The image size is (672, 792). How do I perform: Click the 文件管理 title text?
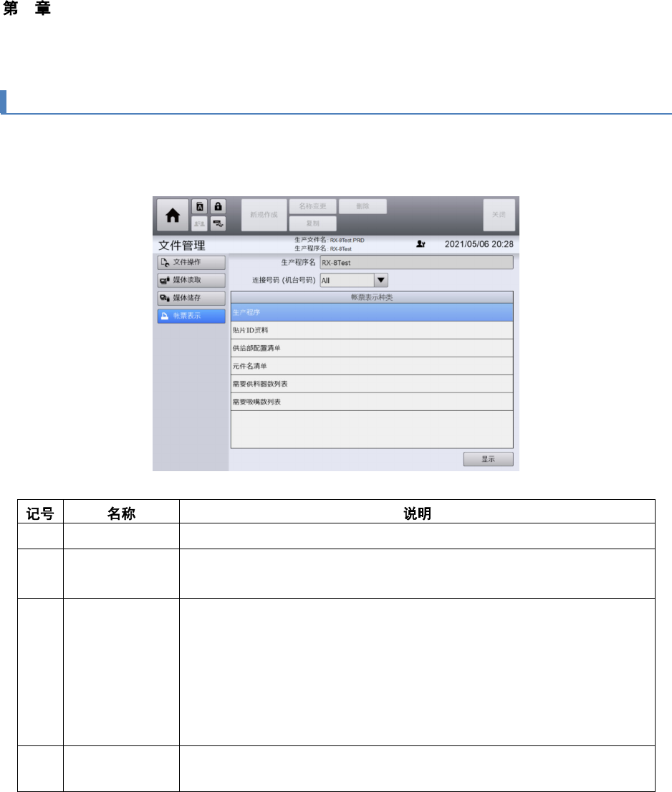[182, 246]
